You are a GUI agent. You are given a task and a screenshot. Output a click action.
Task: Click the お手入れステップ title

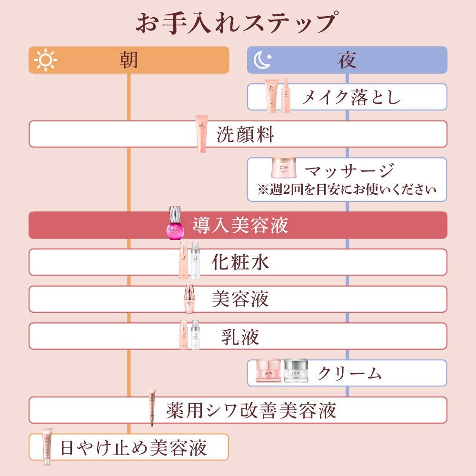238,23
